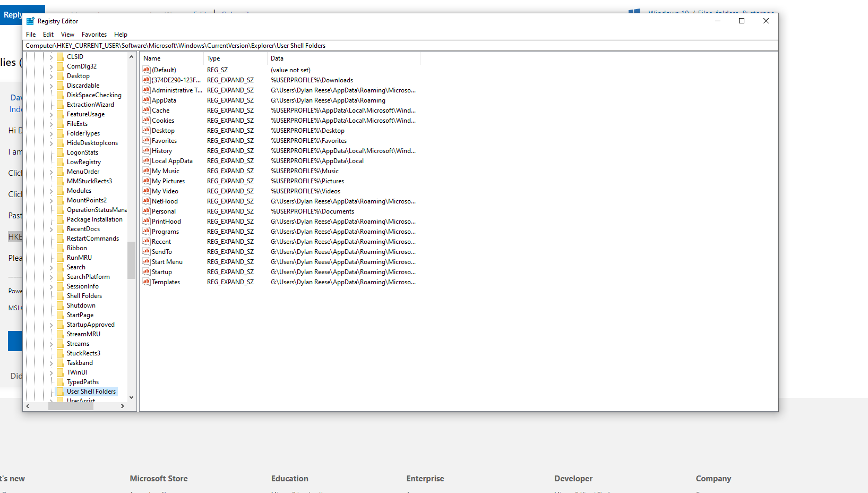Click the %USERPROFILE%\Videos data cell
The image size is (868, 493).
click(x=305, y=191)
